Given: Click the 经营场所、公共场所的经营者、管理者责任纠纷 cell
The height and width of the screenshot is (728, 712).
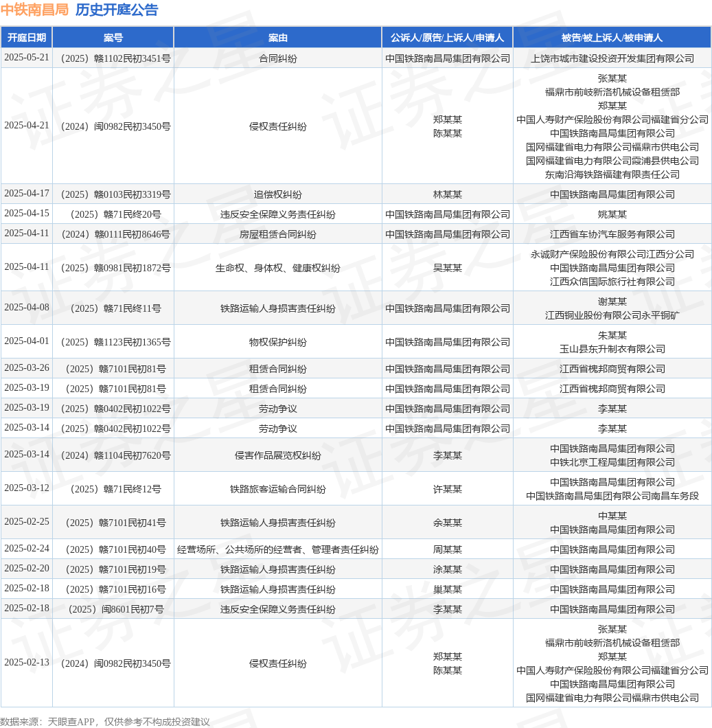Looking at the screenshot, I should tap(278, 549).
